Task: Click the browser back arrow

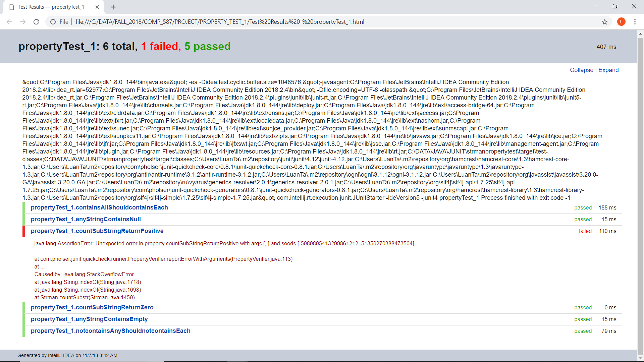Action: (9, 22)
